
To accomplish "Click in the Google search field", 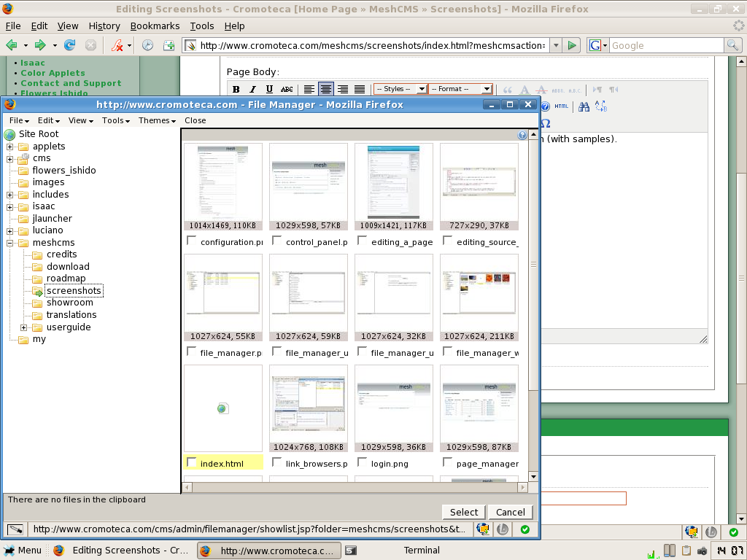I will (666, 46).
